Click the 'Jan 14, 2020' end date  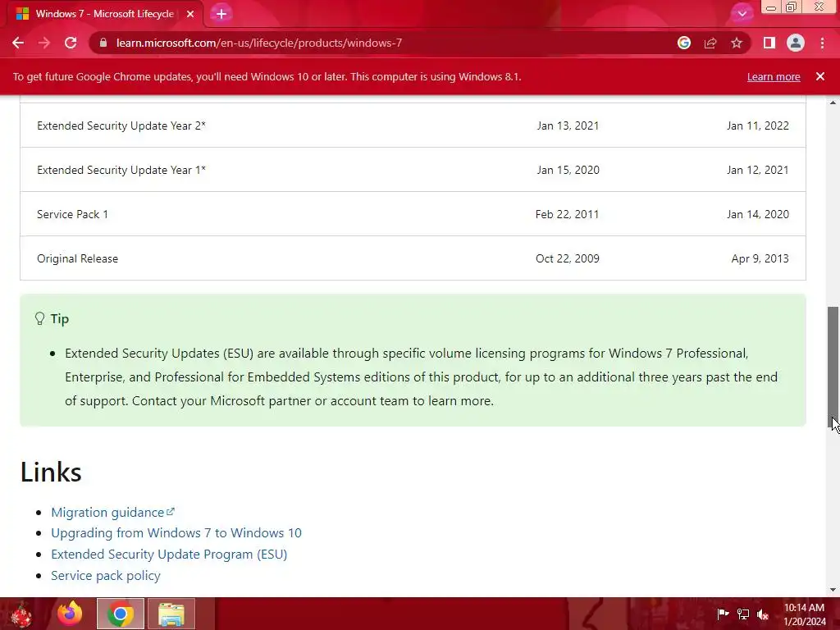[757, 214]
